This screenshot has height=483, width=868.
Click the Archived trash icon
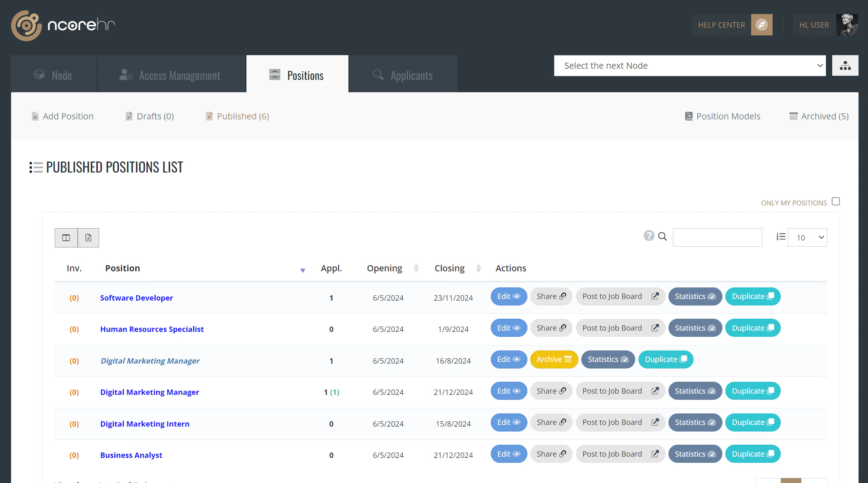click(793, 116)
